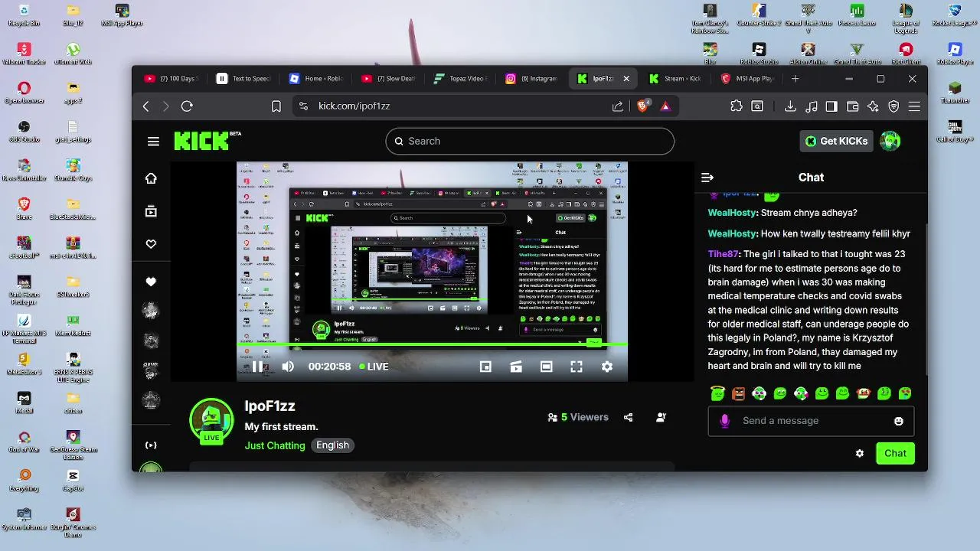Open browser downloads icon
The width and height of the screenshot is (980, 551).
(x=791, y=106)
